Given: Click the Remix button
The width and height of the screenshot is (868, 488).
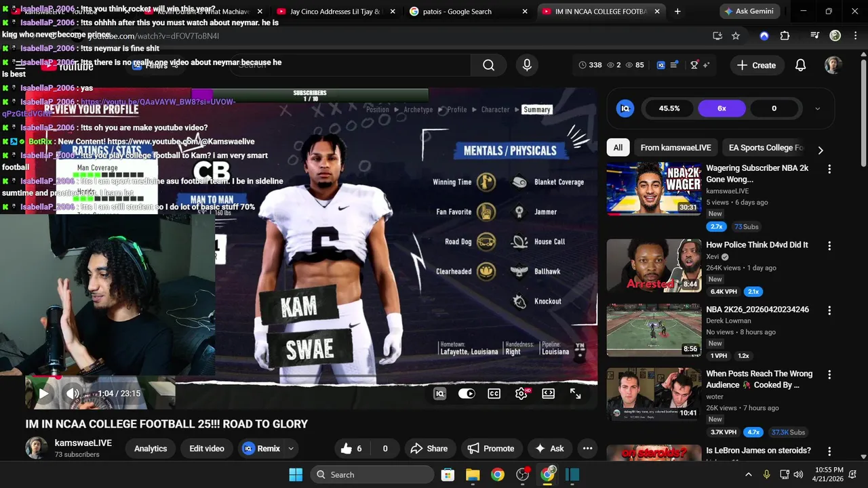Looking at the screenshot, I should click(262, 448).
